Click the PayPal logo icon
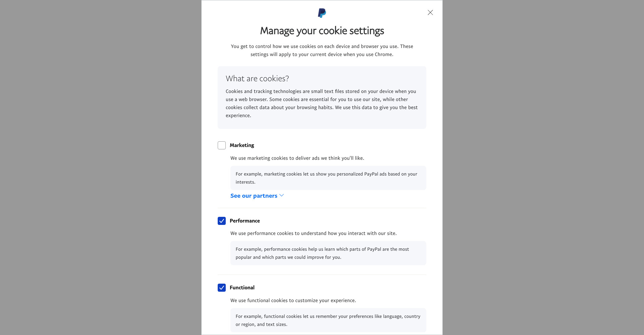 (322, 13)
